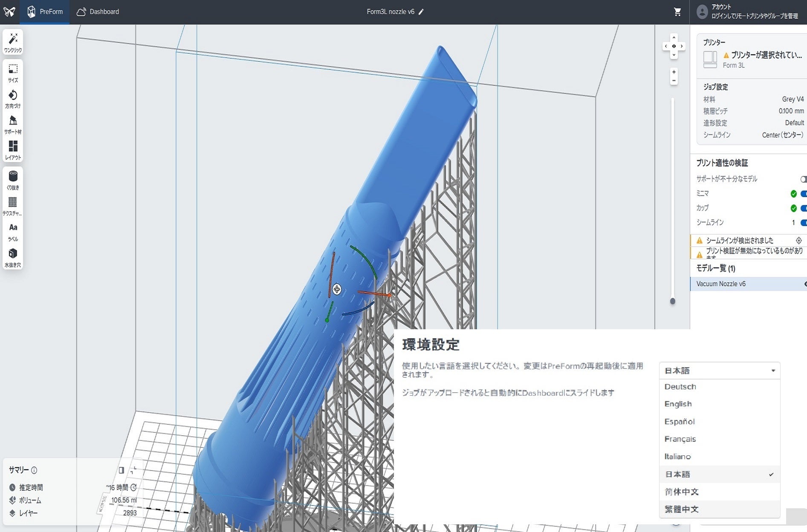Image resolution: width=807 pixels, height=532 pixels.
Task: Toggle the summary panel layout icon
Action: click(x=121, y=470)
